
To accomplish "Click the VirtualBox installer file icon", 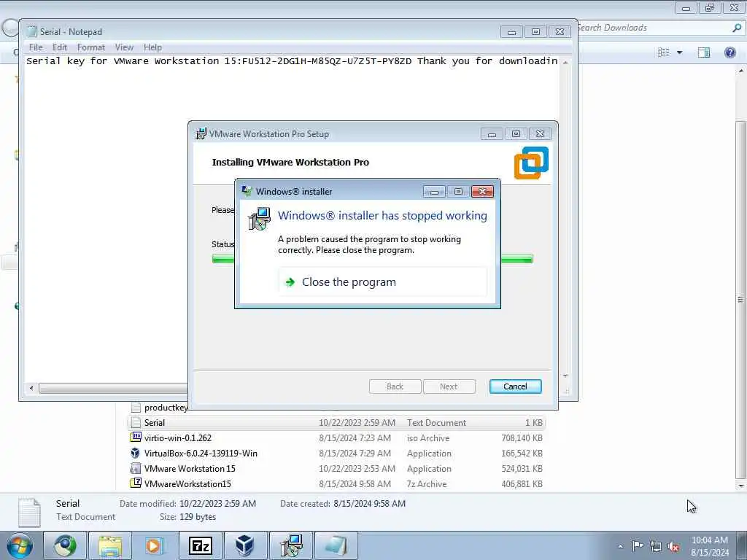I will tap(135, 453).
